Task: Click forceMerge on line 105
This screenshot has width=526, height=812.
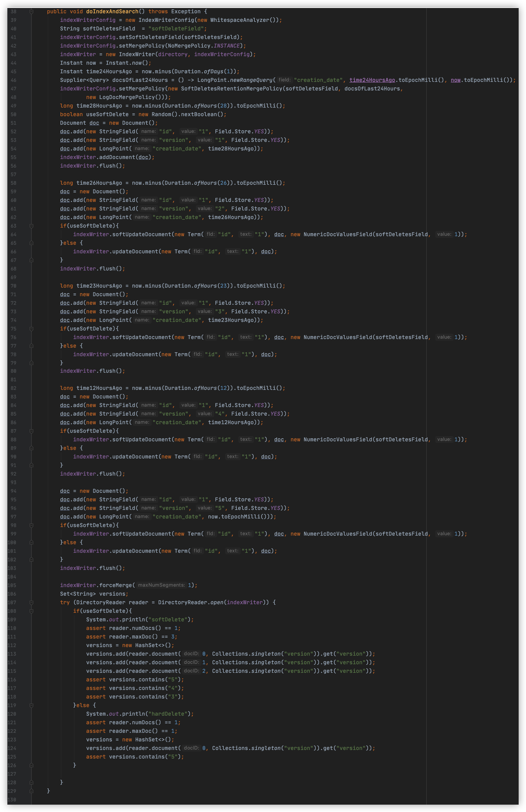Action: (115, 585)
